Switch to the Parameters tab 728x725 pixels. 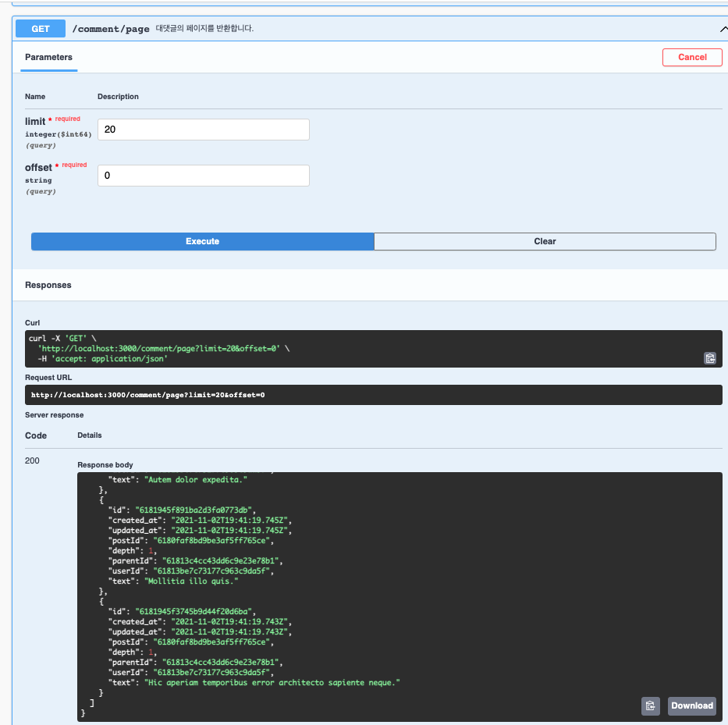click(x=48, y=57)
